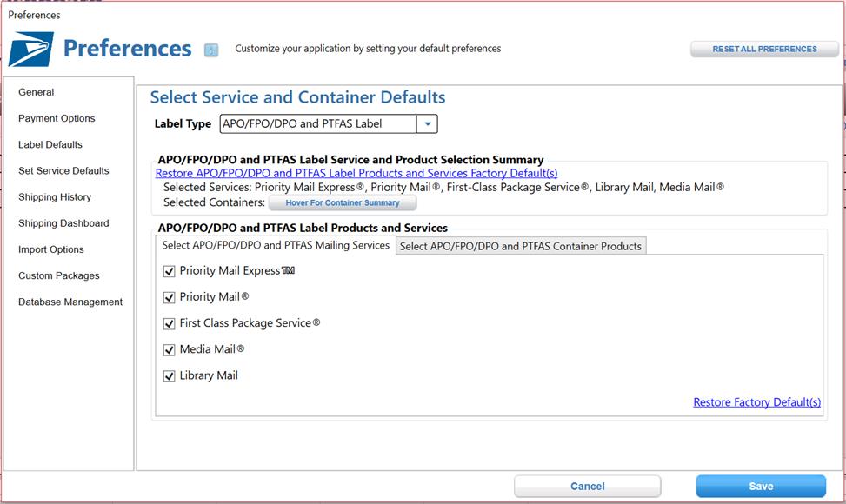The image size is (846, 504).
Task: Open Label Defaults section
Action: 50,144
